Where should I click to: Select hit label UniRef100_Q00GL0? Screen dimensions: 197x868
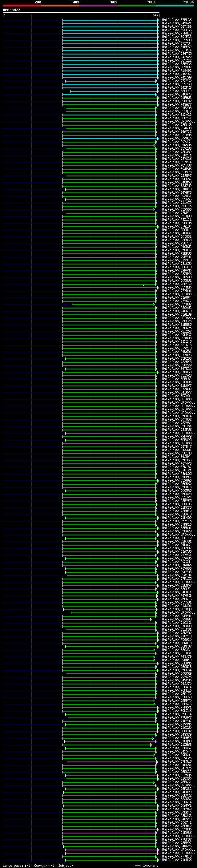click(177, 139)
